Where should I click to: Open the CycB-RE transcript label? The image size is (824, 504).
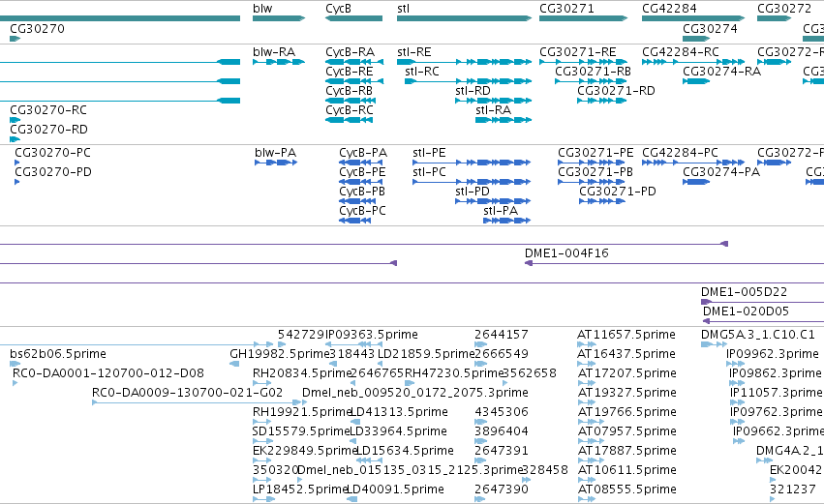[x=349, y=72]
